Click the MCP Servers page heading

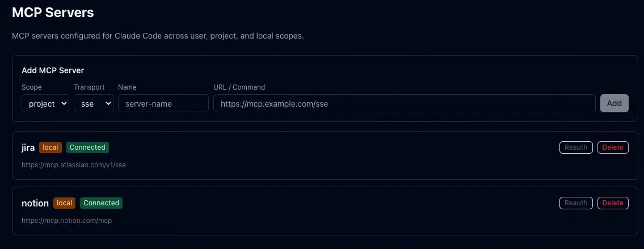(x=53, y=12)
